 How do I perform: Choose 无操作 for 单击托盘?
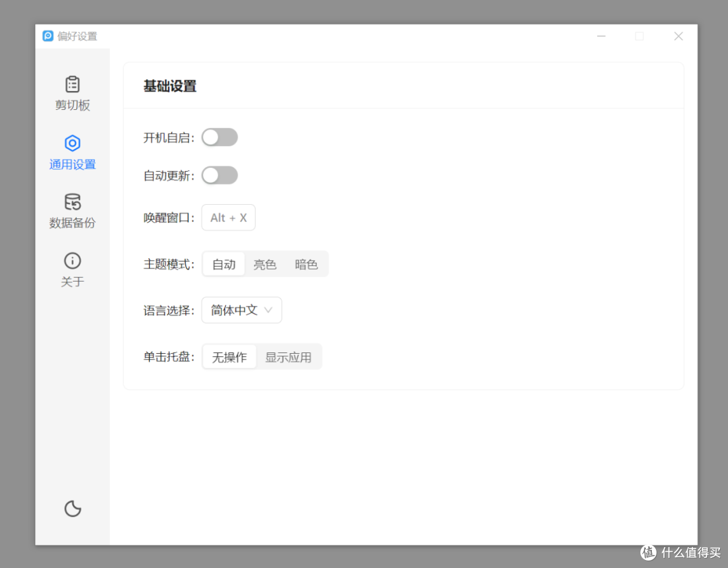pyautogui.click(x=229, y=356)
